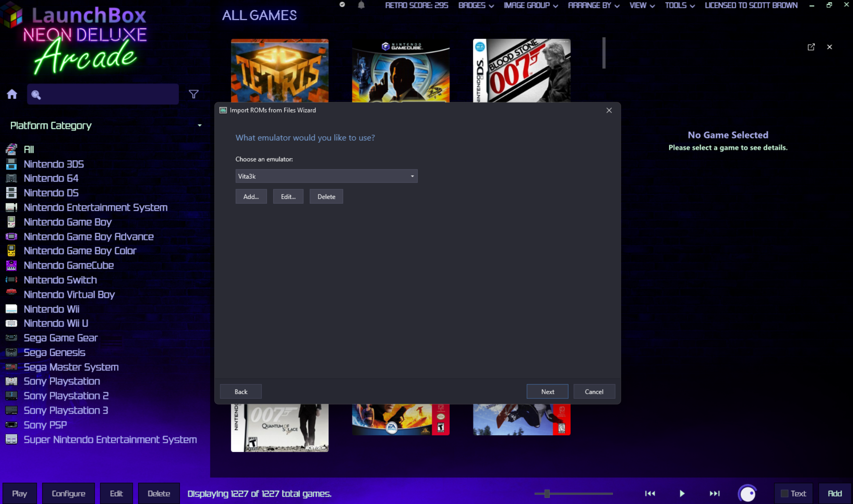Select the 3D Tetris game cover
This screenshot has height=504, width=853.
point(280,70)
